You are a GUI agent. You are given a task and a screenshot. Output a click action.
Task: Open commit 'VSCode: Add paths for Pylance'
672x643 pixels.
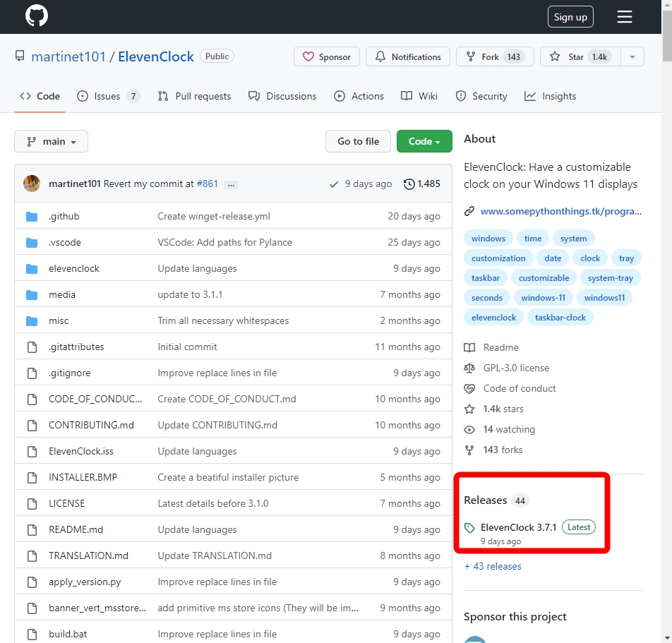[224, 242]
